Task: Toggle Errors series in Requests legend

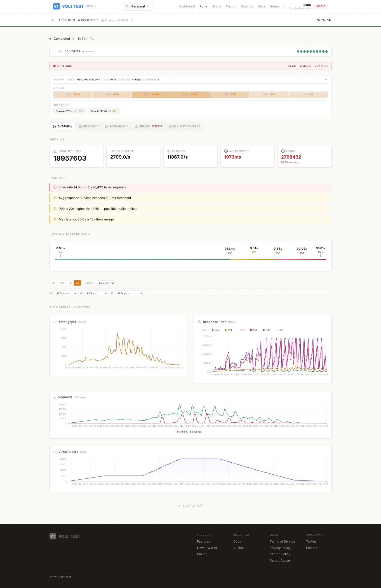Action: [182, 432]
